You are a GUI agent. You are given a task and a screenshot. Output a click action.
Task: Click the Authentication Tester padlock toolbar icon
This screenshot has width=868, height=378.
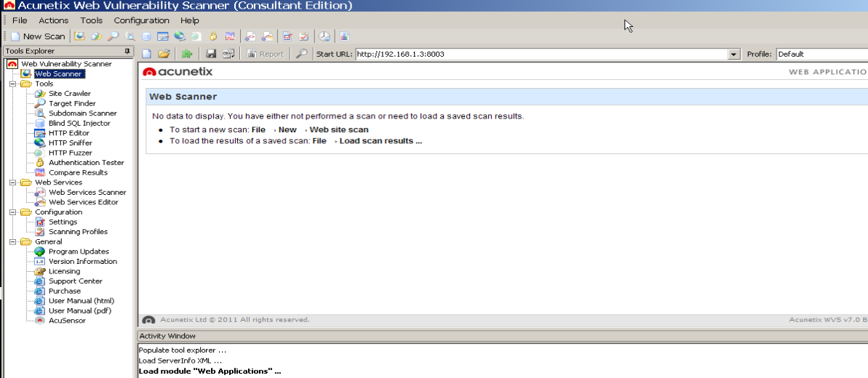(x=212, y=36)
